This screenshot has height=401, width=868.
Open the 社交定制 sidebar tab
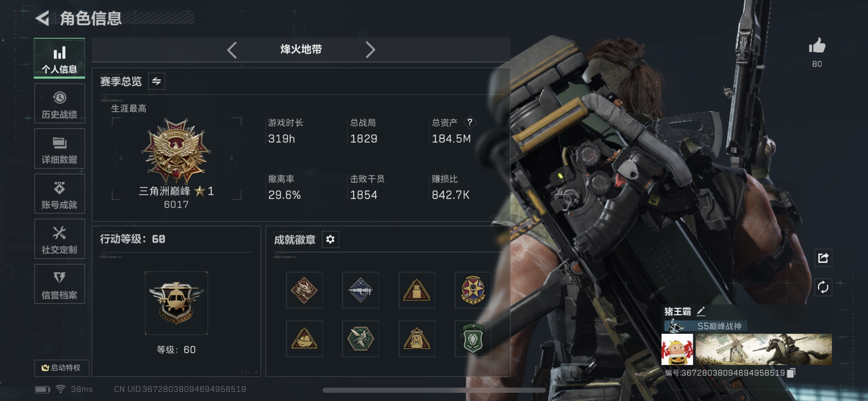(x=59, y=239)
